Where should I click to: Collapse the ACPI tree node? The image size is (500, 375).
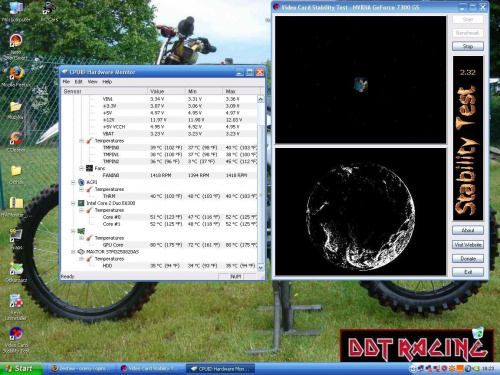[x=73, y=182]
